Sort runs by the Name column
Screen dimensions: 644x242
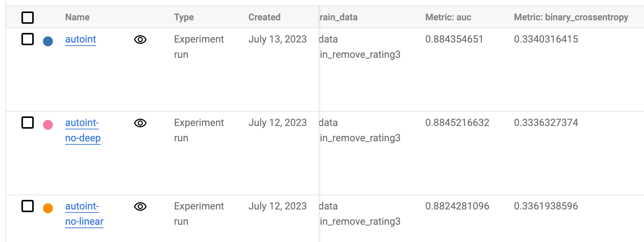coord(77,17)
